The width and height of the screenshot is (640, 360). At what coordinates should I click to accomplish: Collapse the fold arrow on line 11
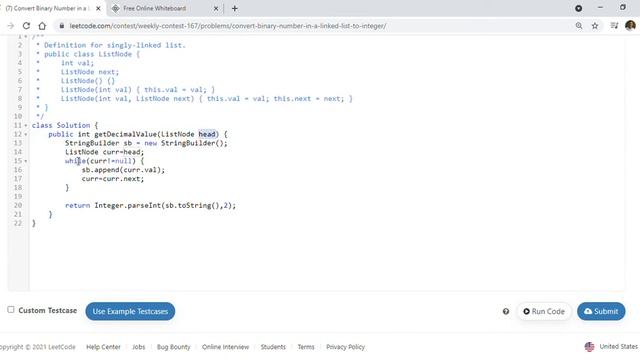(26, 125)
